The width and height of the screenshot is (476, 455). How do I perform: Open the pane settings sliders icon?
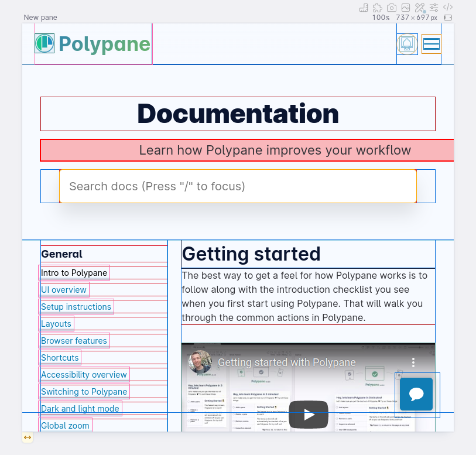[x=434, y=8]
